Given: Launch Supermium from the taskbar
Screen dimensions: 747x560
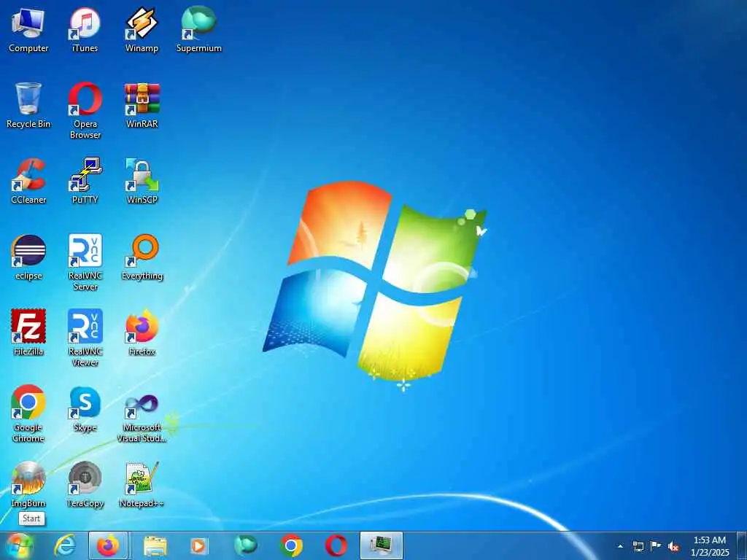Looking at the screenshot, I should (245, 545).
